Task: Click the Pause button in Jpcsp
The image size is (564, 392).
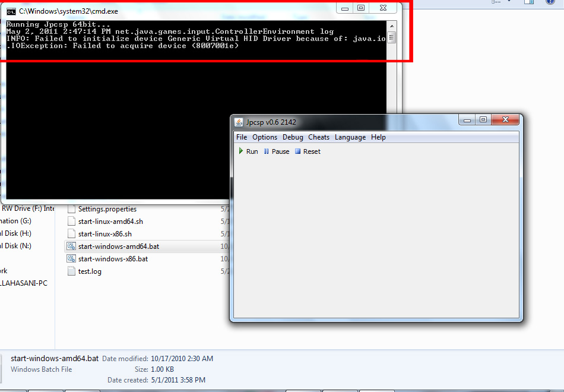Action: (276, 151)
